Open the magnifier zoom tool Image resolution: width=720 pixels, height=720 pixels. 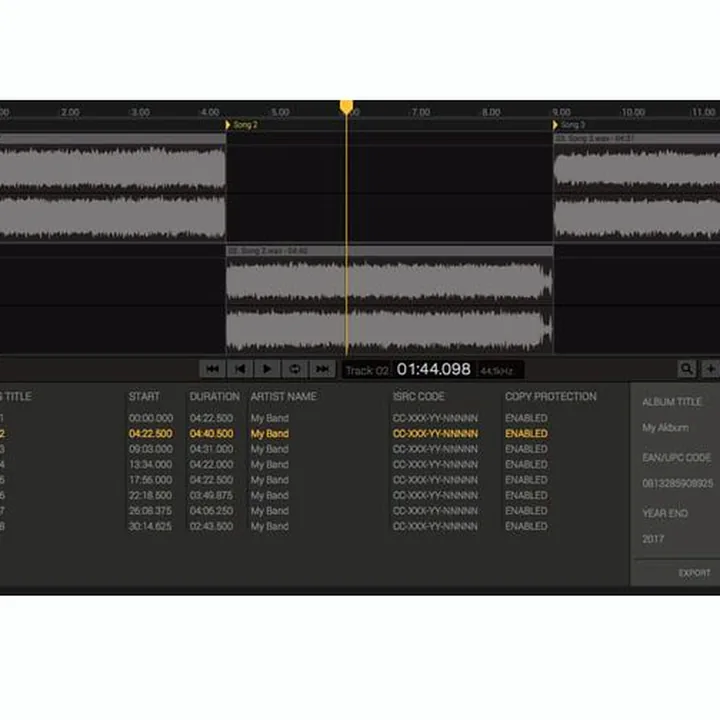tap(686, 369)
